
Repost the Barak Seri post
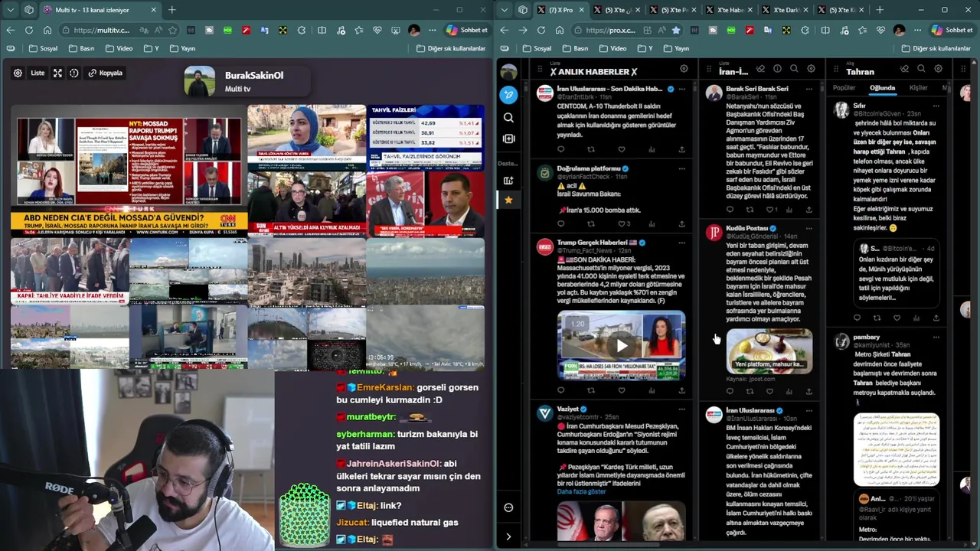[x=750, y=210]
